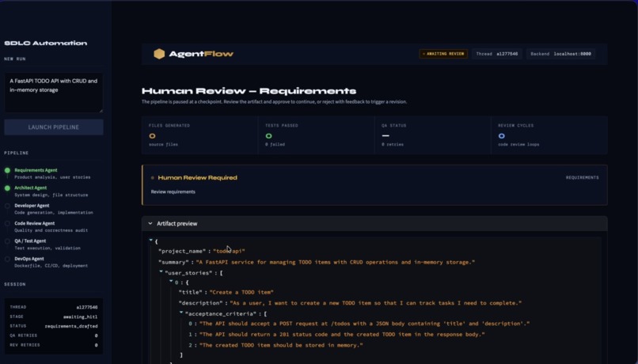Select the Developer Agent pipeline step
The width and height of the screenshot is (638, 364).
point(54,209)
